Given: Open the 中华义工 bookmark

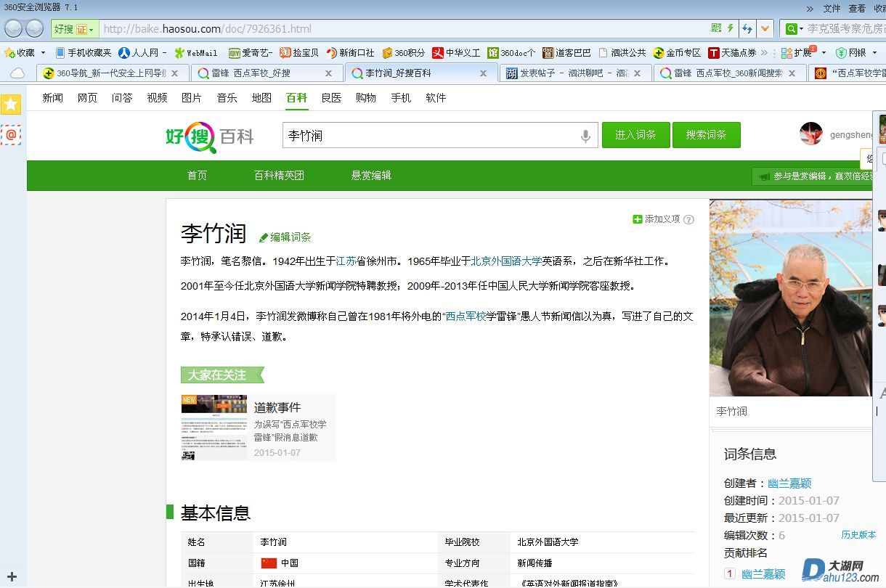Looking at the screenshot, I should 456,52.
